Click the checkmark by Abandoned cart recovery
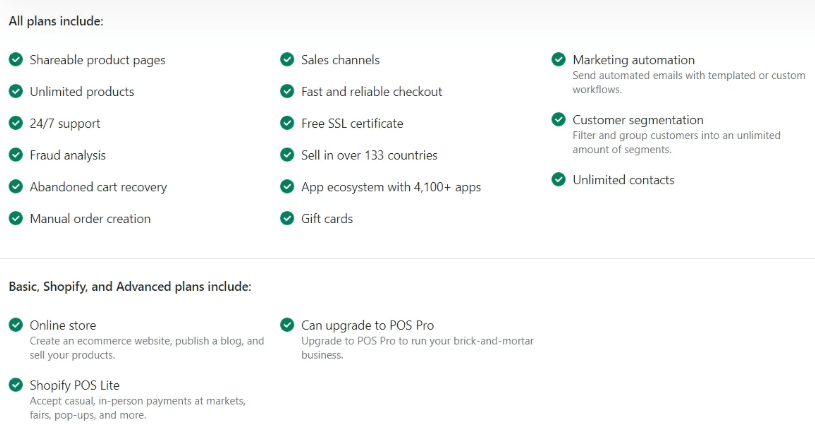Viewport: 815px width, 444px height. pos(16,186)
